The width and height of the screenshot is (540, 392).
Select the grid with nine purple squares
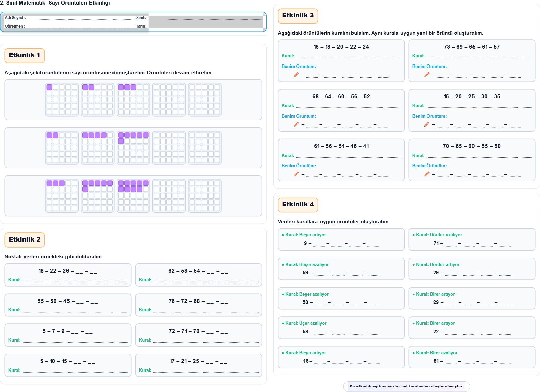(133, 196)
